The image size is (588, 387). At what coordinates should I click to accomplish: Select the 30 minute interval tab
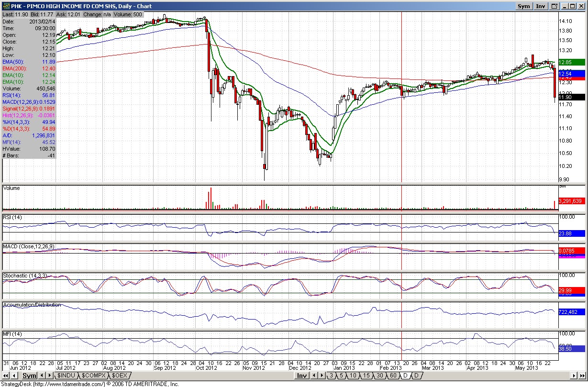pyautogui.click(x=379, y=376)
